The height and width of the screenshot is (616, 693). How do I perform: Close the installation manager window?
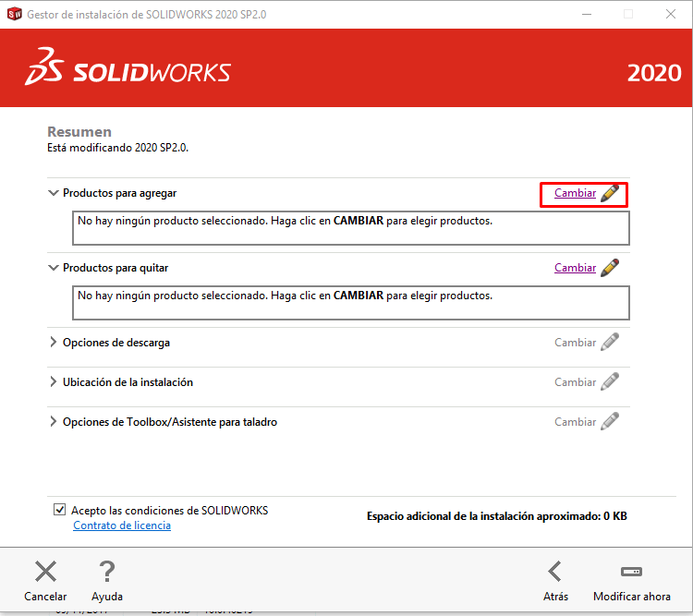[x=671, y=14]
